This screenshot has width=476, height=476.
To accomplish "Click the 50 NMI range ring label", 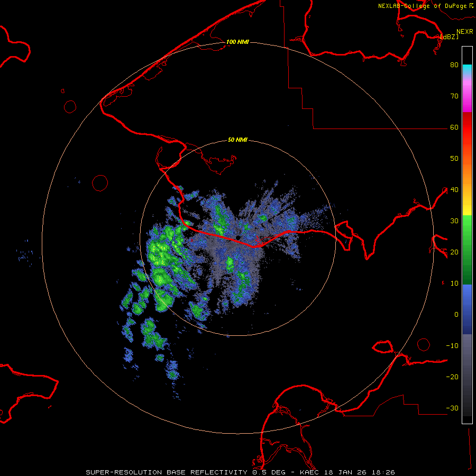I will pos(237,140).
